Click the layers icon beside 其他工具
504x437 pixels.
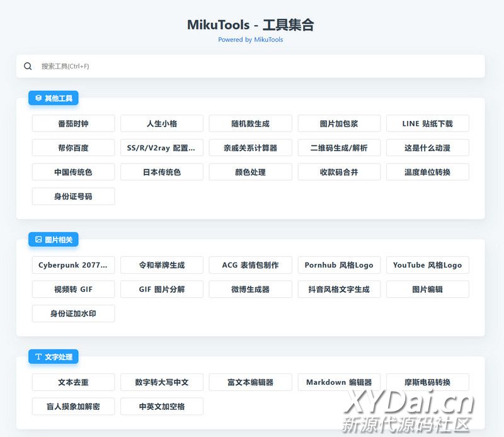click(x=38, y=98)
